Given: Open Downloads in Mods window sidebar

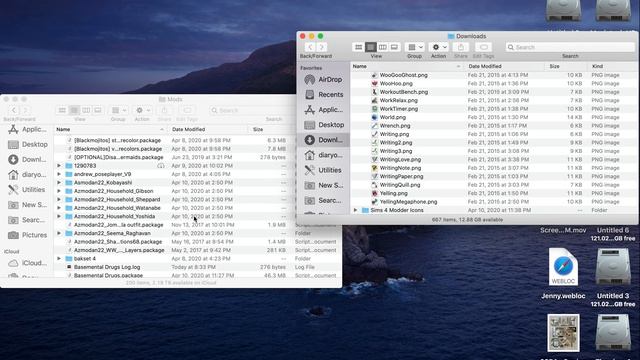Looking at the screenshot, I should [28, 160].
